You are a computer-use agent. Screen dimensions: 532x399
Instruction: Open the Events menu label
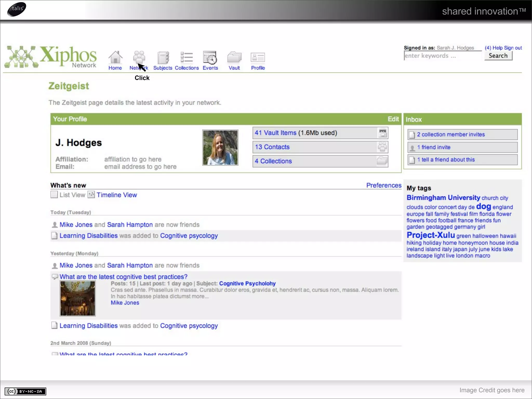(210, 68)
